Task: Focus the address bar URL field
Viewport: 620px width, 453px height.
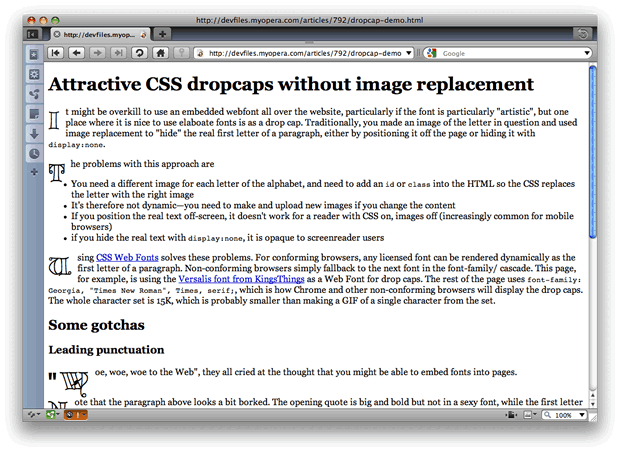Action: point(305,53)
